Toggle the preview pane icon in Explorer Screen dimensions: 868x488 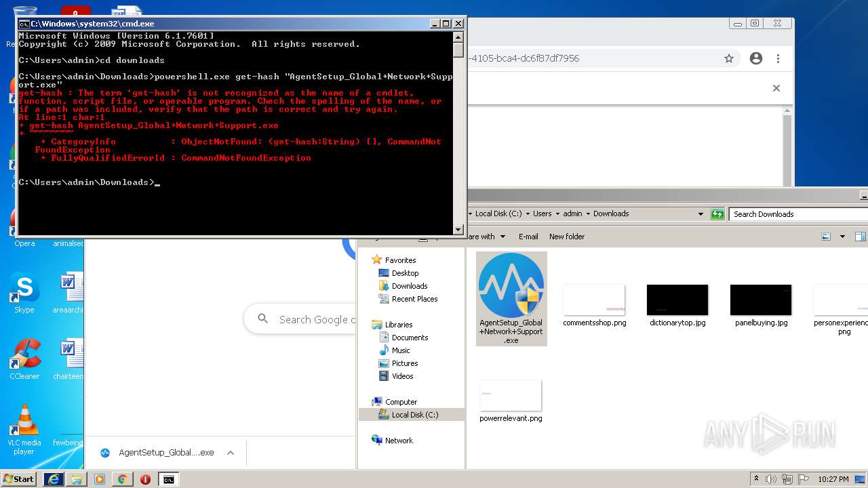pos(860,237)
